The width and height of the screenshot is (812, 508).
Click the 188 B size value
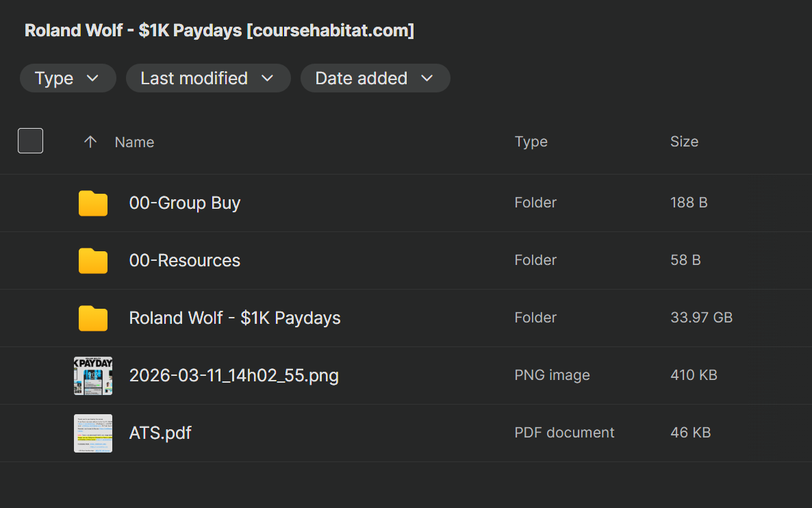(689, 203)
